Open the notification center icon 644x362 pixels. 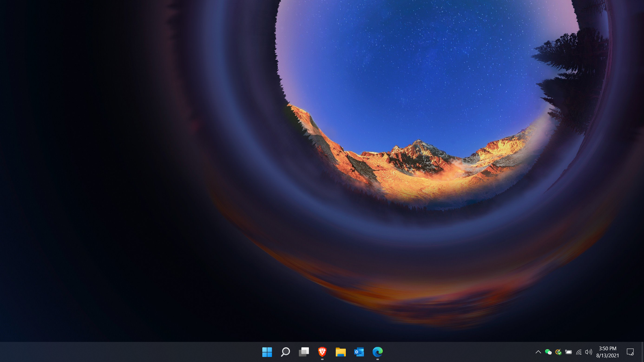pyautogui.click(x=630, y=352)
